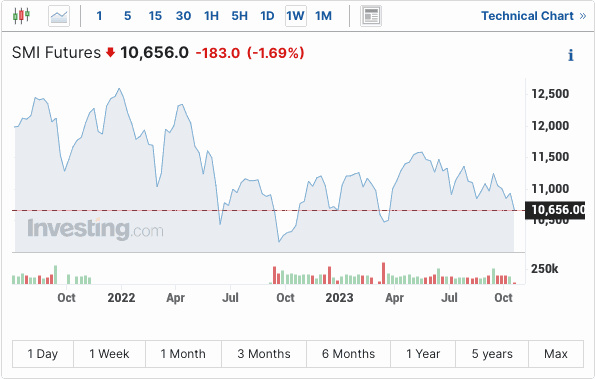The width and height of the screenshot is (595, 379).
Task: Set range to 1 Year
Action: (423, 354)
